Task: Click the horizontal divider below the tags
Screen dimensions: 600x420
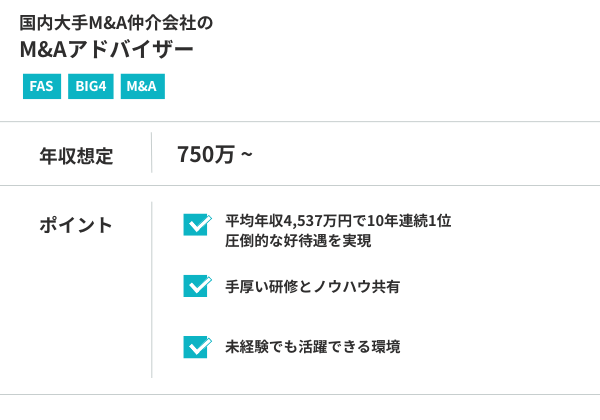Action: [300, 123]
